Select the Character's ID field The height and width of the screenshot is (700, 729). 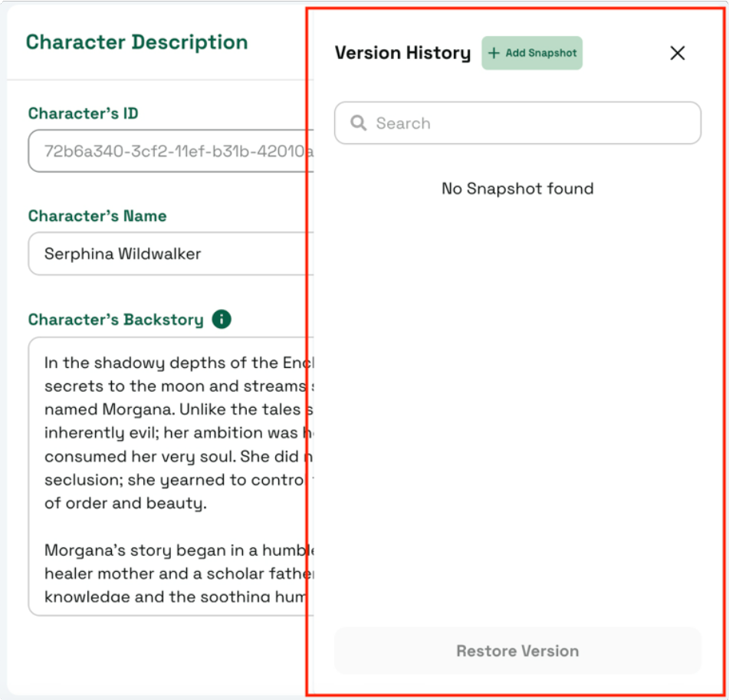[169, 150]
